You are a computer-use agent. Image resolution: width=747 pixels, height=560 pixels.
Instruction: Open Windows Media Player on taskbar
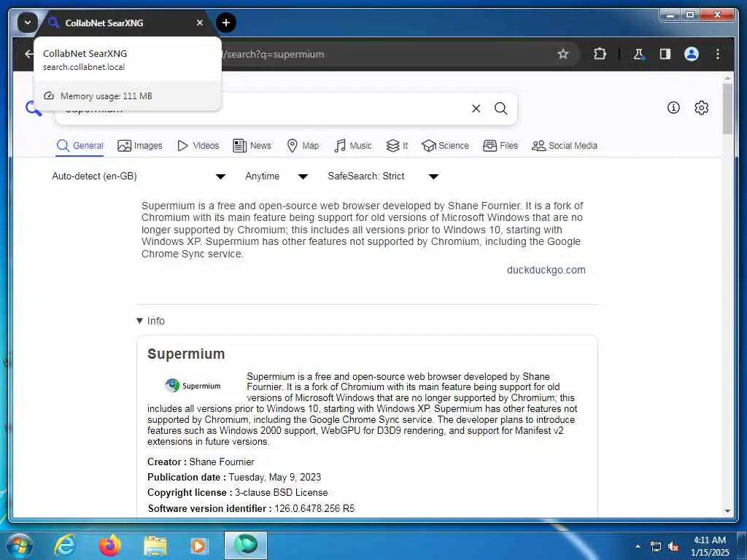(198, 545)
